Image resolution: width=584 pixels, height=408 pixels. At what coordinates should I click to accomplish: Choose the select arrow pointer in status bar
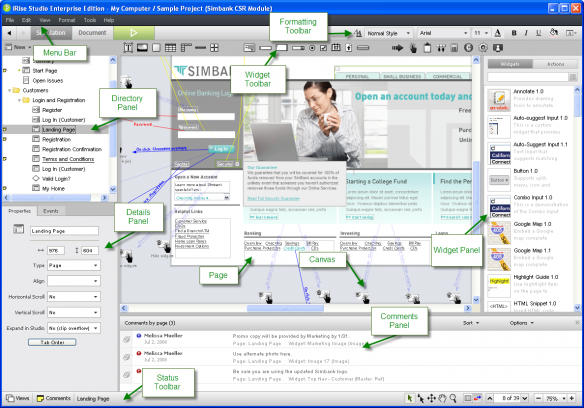tap(410, 398)
